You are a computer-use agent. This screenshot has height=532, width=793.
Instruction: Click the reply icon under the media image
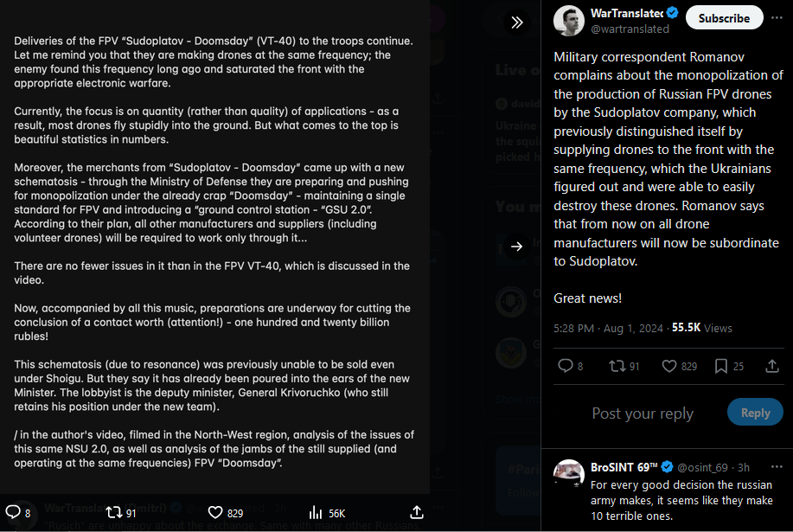[13, 513]
